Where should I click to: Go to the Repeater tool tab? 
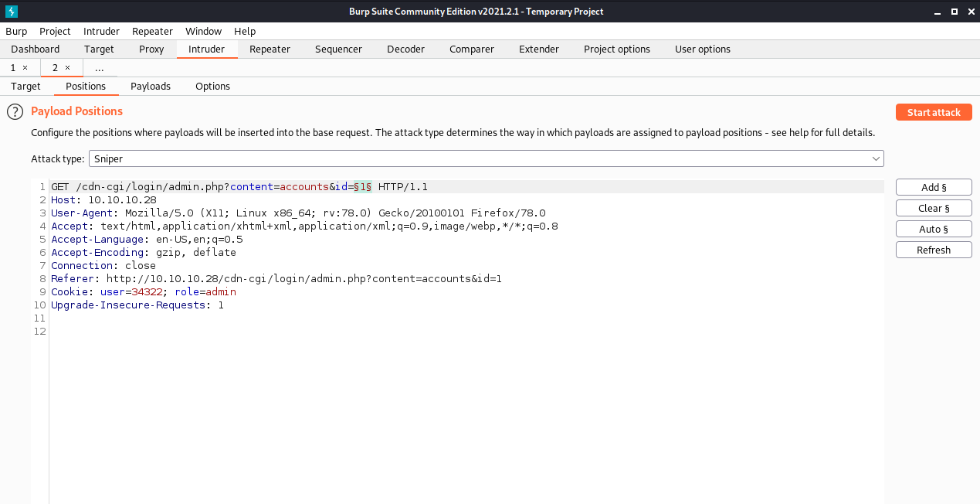270,49
